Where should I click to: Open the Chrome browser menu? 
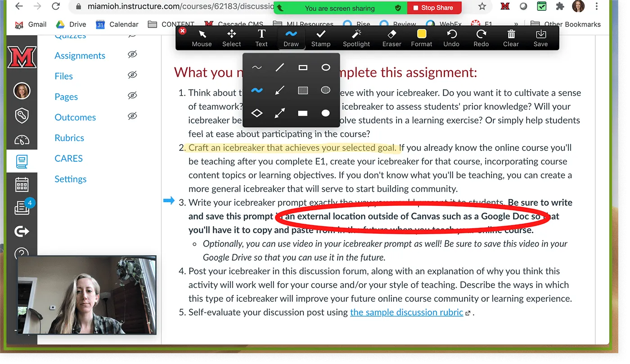click(597, 6)
